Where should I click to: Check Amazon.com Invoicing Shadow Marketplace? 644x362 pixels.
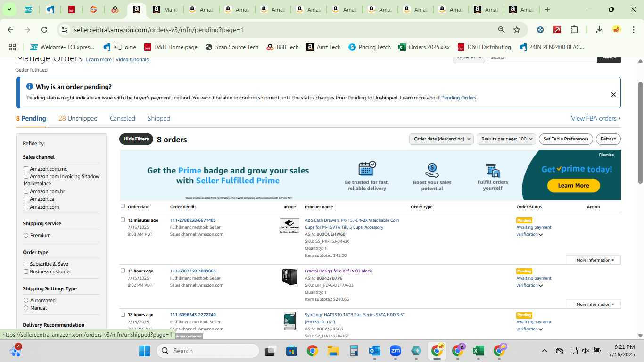(26, 176)
